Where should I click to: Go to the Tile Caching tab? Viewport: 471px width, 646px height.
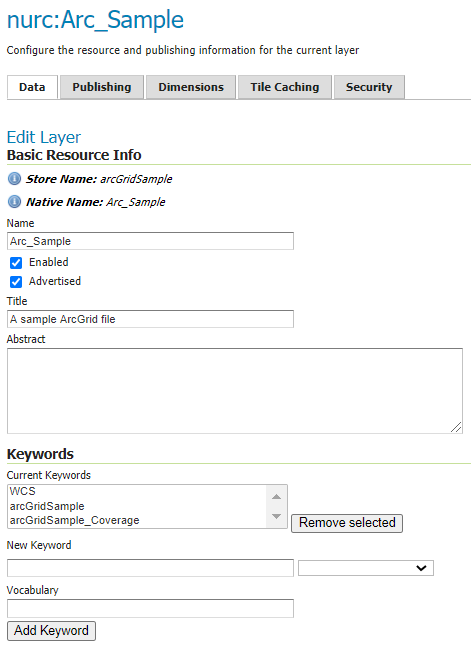pyautogui.click(x=285, y=87)
